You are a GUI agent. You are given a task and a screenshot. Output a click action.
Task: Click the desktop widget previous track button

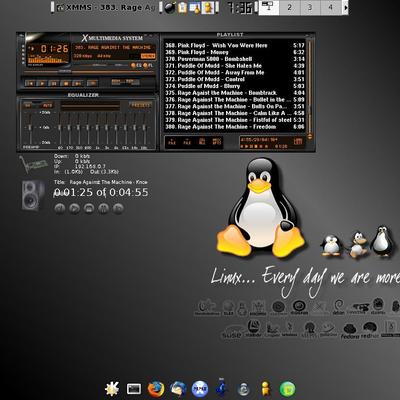coord(60,208)
